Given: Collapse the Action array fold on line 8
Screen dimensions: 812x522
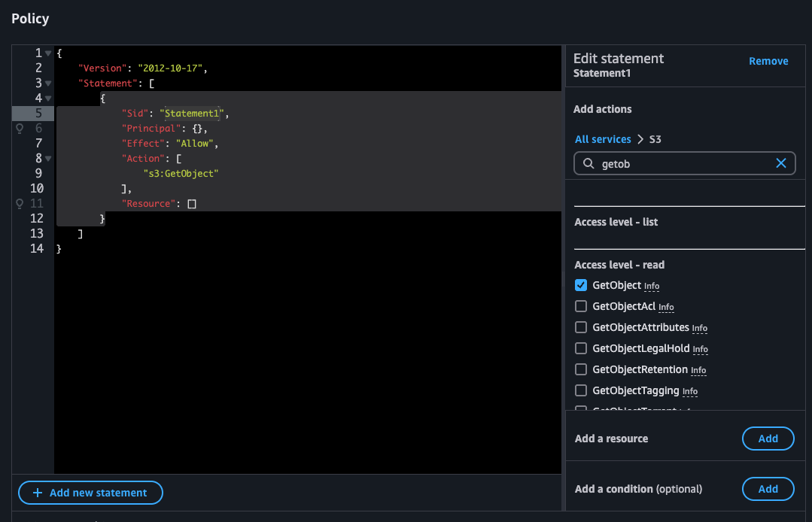Looking at the screenshot, I should pos(48,158).
